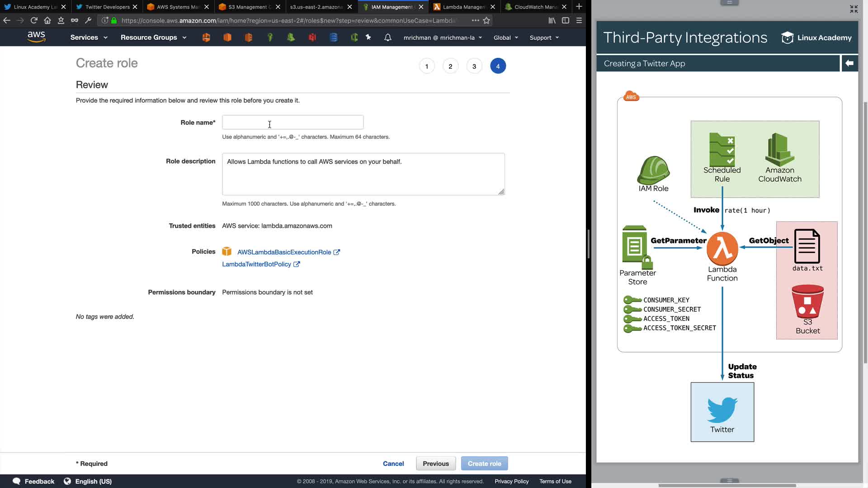The width and height of the screenshot is (868, 488).
Task: Go to step 2 circle
Action: point(450,66)
